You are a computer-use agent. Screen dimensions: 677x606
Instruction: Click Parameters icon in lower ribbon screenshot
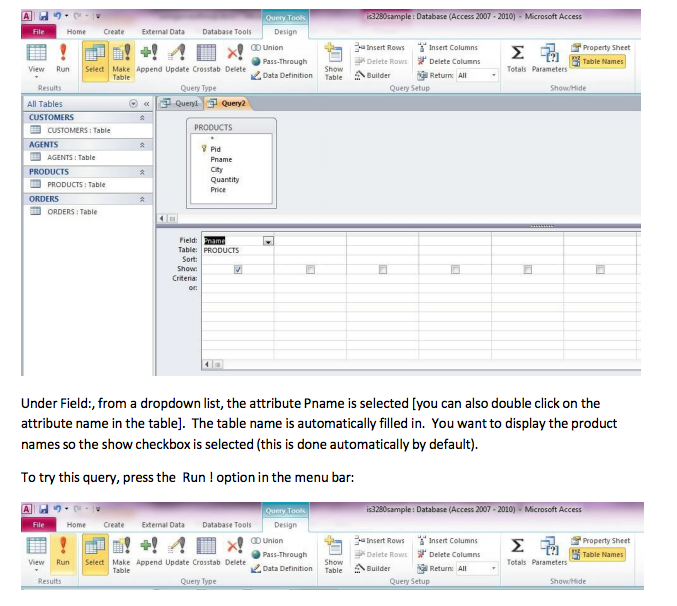coord(549,546)
